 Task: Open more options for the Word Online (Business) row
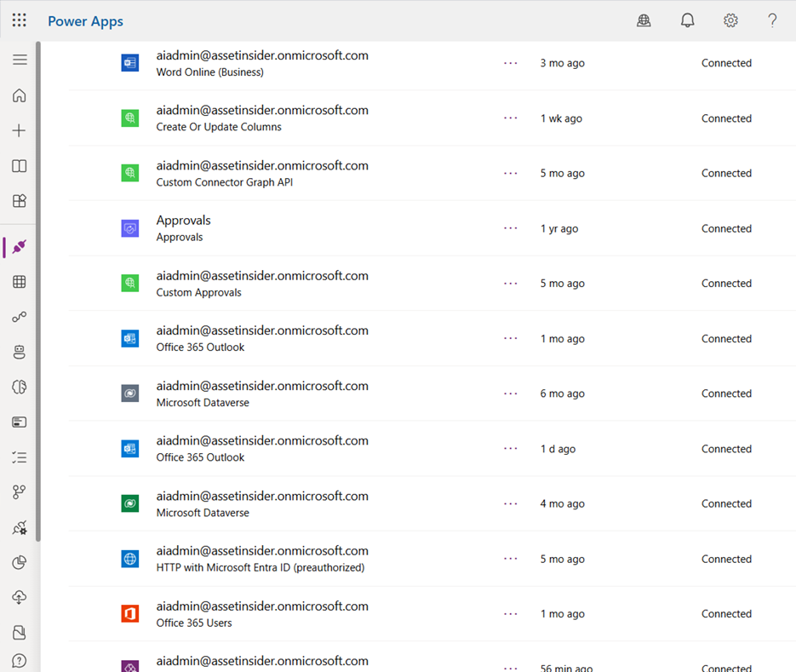click(511, 64)
